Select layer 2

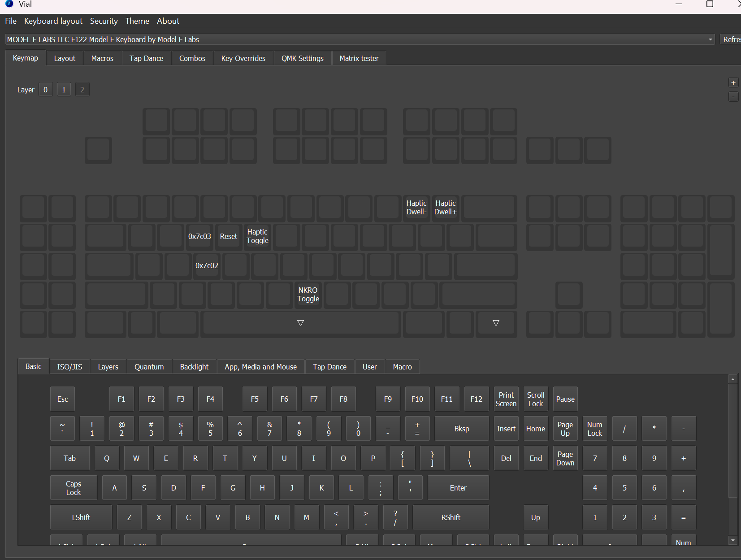(82, 89)
